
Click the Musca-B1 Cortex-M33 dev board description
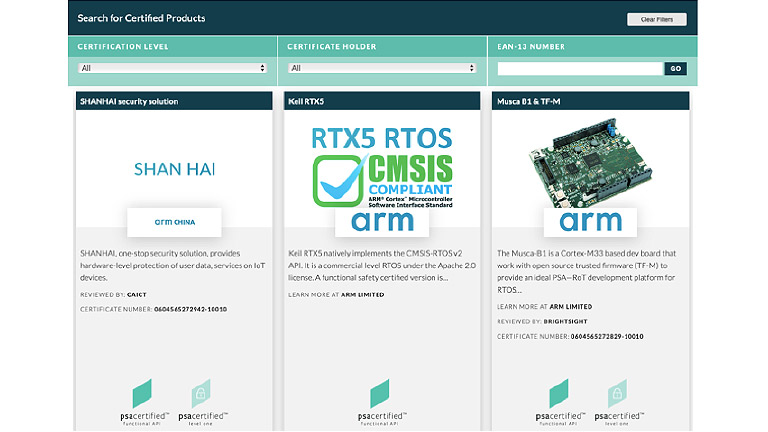(586, 271)
